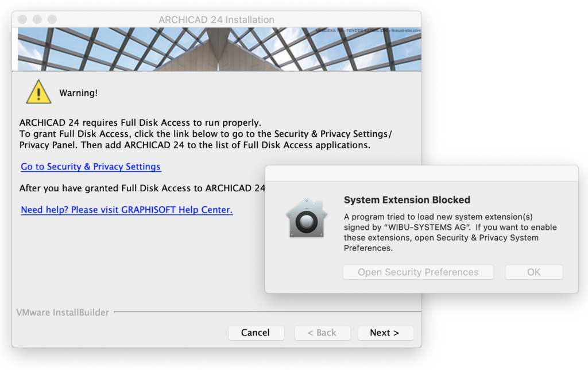Image resolution: width=588 pixels, height=370 pixels.
Task: Click the System Extension Blocked heading
Action: tap(407, 200)
